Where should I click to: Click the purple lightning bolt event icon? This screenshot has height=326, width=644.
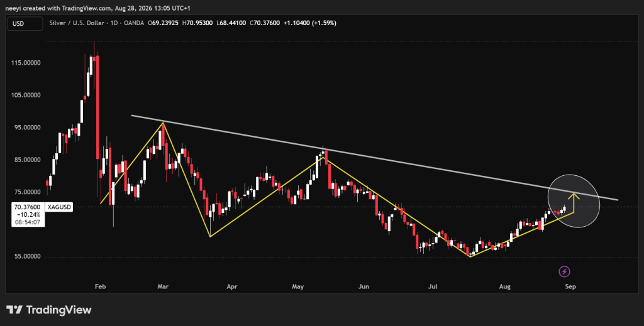pos(564,271)
